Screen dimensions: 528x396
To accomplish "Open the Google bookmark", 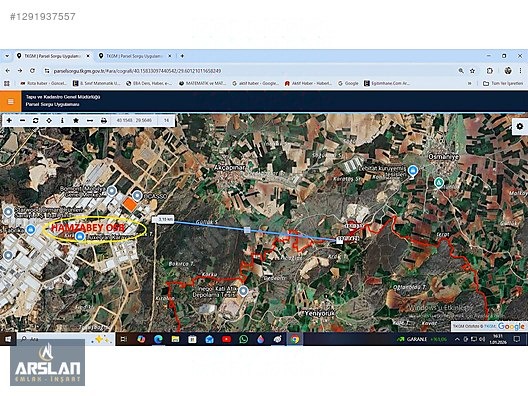I will pos(348,83).
